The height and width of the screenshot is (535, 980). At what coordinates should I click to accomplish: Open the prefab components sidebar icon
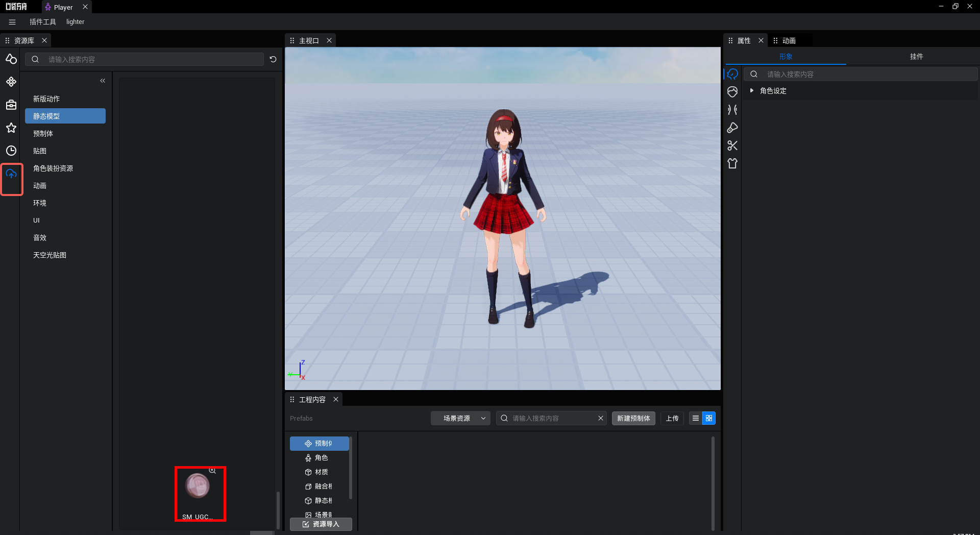click(x=11, y=82)
